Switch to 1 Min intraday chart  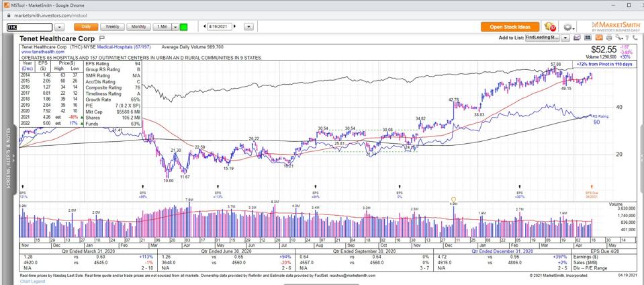pyautogui.click(x=162, y=27)
